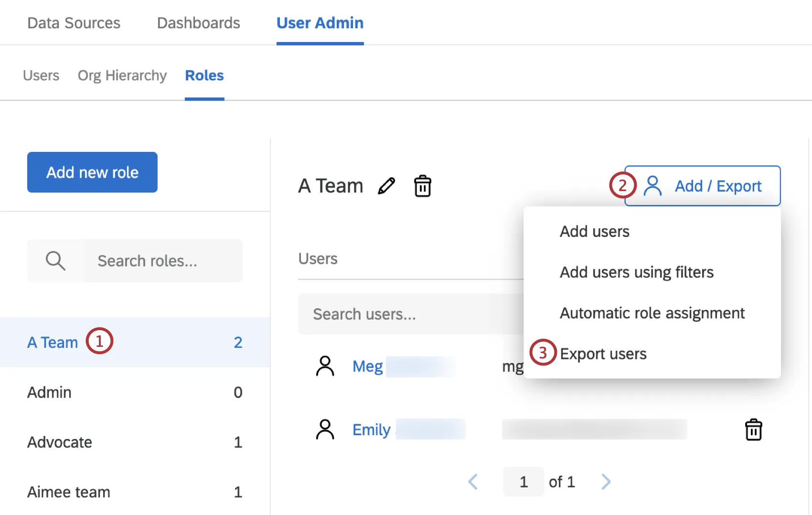The height and width of the screenshot is (515, 812).
Task: Open the Add / Export dropdown
Action: tap(702, 186)
